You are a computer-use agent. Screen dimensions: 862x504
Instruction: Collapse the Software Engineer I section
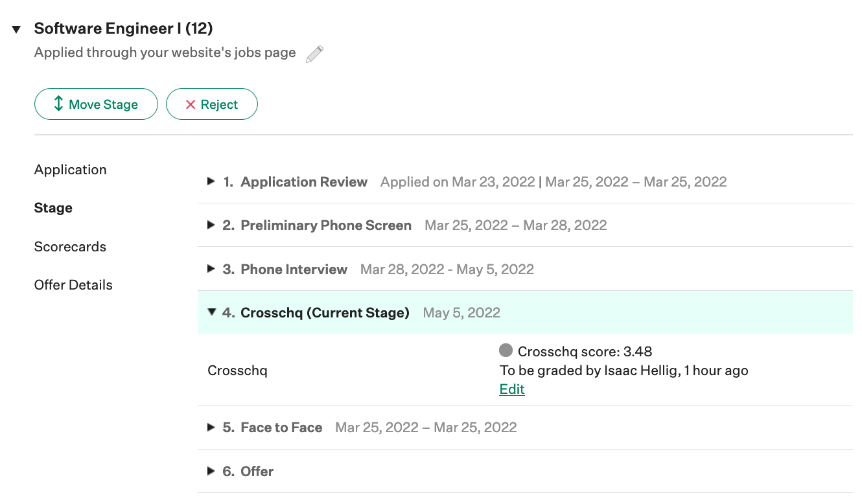pos(17,29)
